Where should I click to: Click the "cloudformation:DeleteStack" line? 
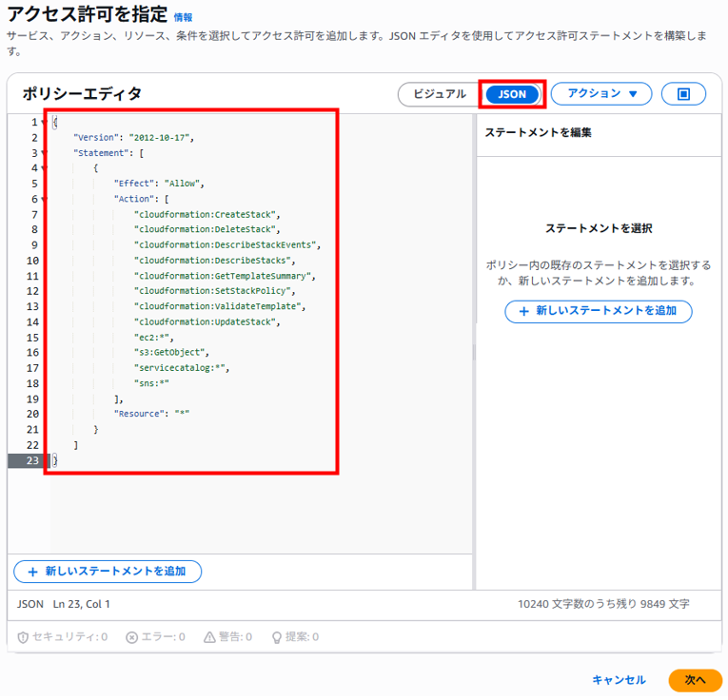[207, 229]
